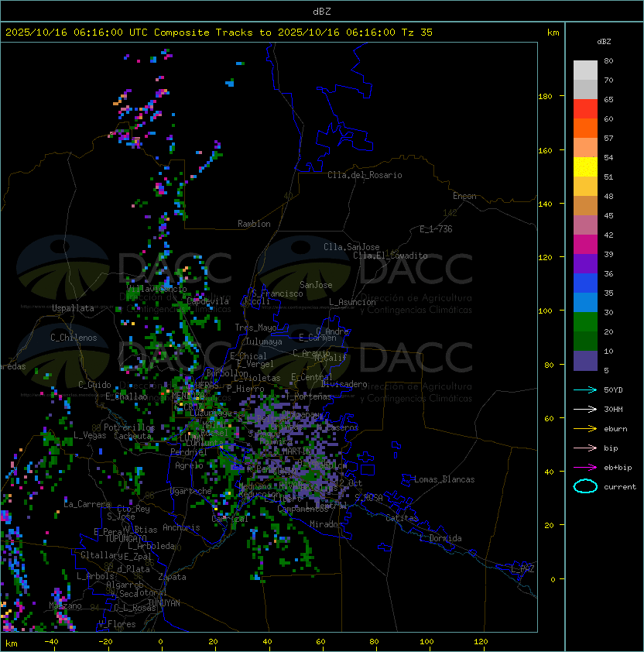Viewport: 644px width, 652px height.
Task: Click the 'Anchoris' map label
Action: coord(181,527)
